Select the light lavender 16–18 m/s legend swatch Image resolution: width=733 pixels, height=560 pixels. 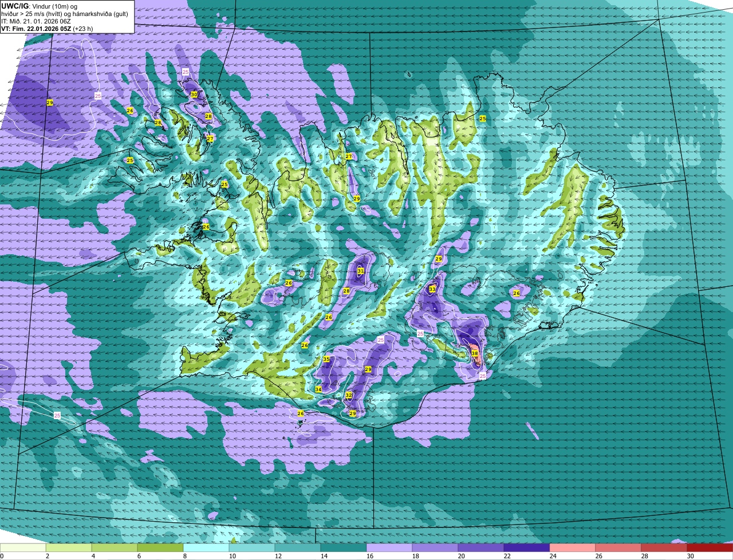click(389, 547)
